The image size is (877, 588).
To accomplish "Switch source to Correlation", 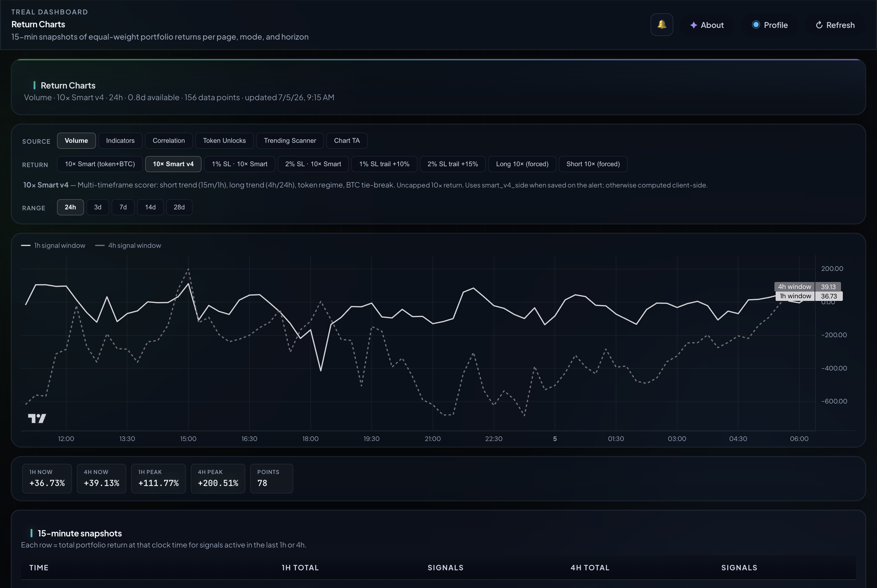I will point(169,141).
